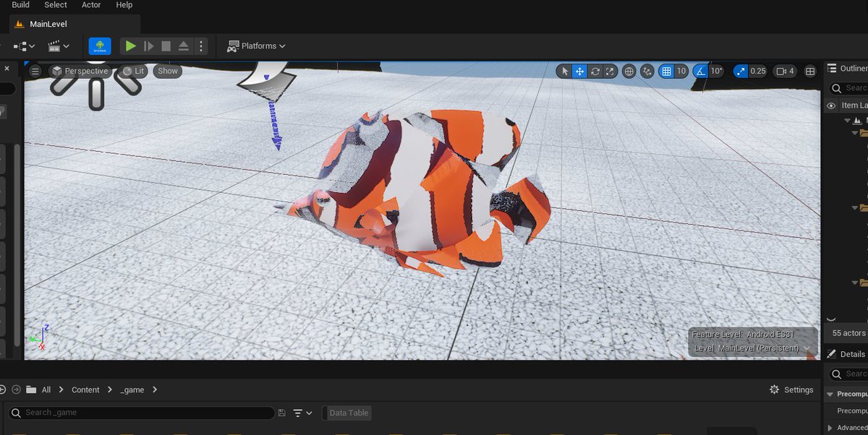Close the left side panel X

point(7,68)
